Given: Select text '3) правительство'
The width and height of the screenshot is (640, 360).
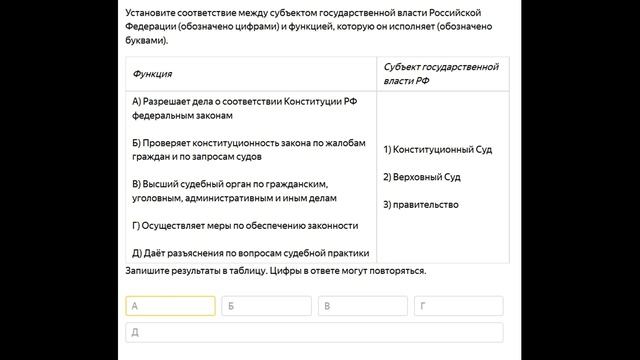Looking at the screenshot, I should [x=421, y=205].
